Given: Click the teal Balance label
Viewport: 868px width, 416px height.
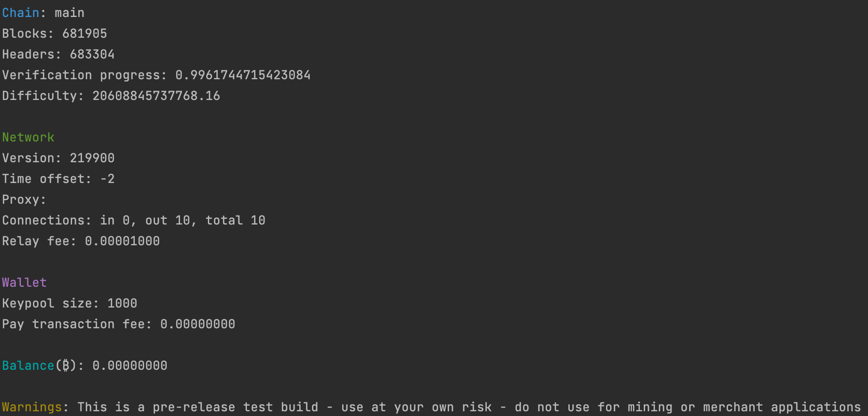Looking at the screenshot, I should pos(28,366).
